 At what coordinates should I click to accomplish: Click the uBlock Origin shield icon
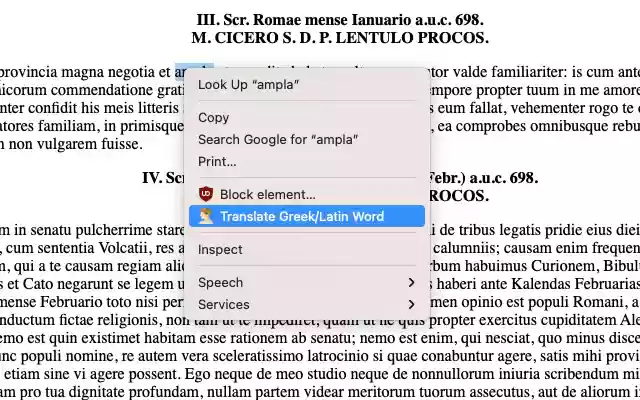[x=206, y=194]
